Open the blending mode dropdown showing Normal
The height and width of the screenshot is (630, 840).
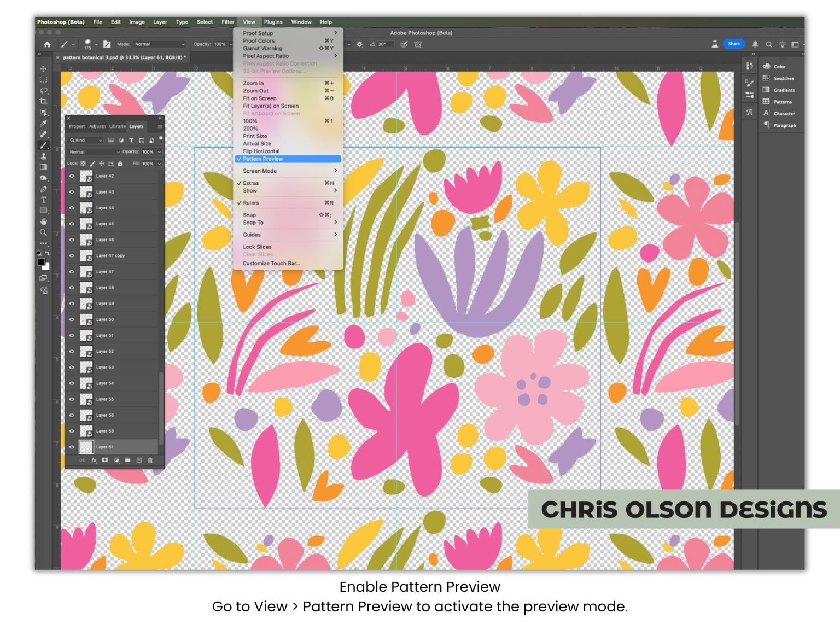94,152
